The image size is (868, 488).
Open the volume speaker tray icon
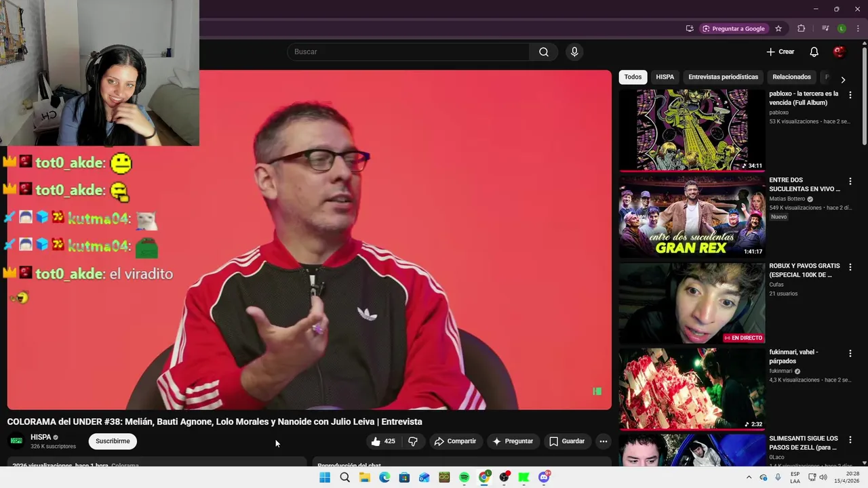(x=823, y=477)
